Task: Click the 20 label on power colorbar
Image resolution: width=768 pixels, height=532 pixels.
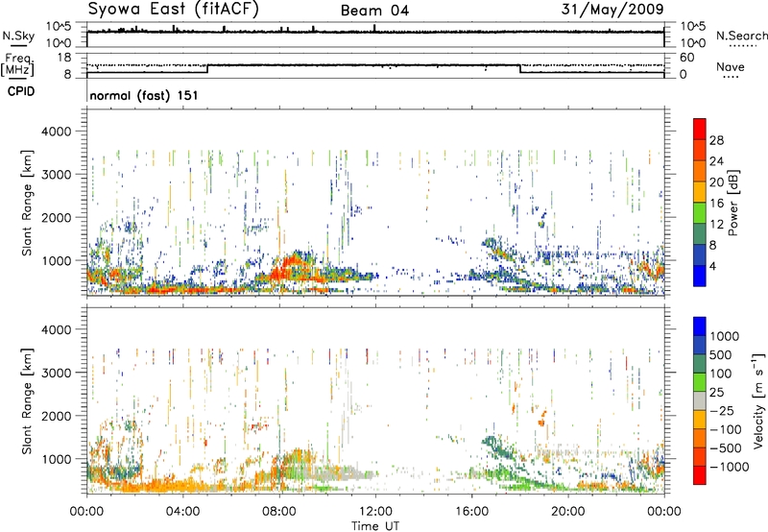Action: coord(716,182)
